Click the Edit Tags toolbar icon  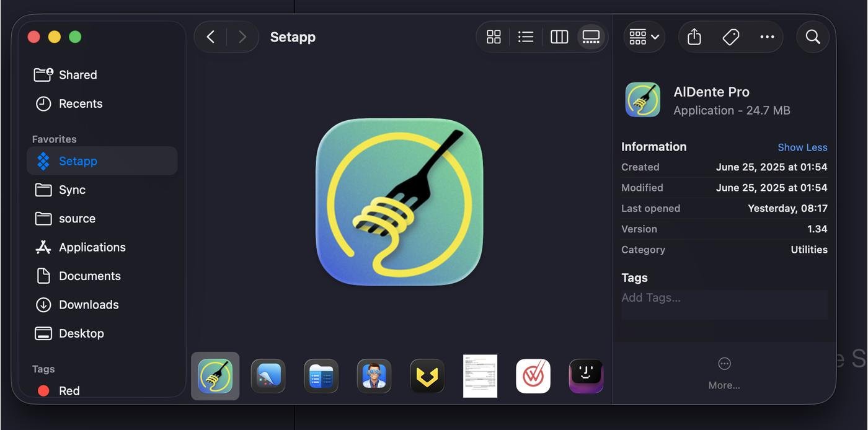[x=731, y=37]
